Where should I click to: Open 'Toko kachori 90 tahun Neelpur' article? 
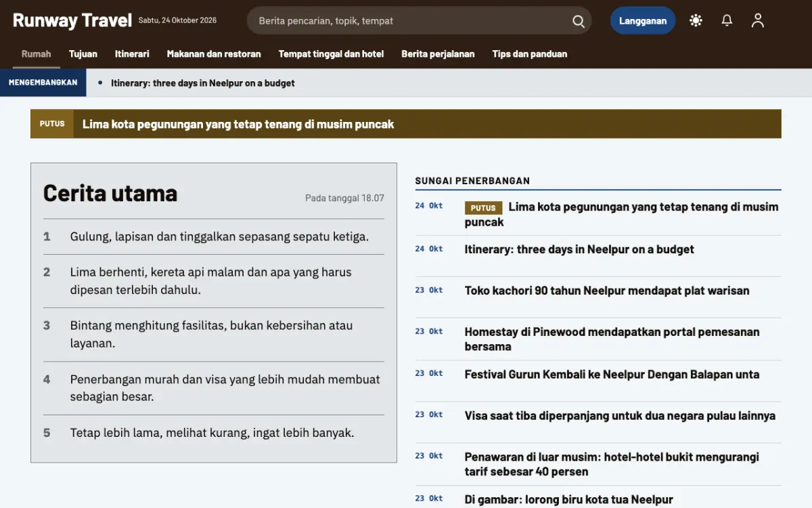coord(607,291)
